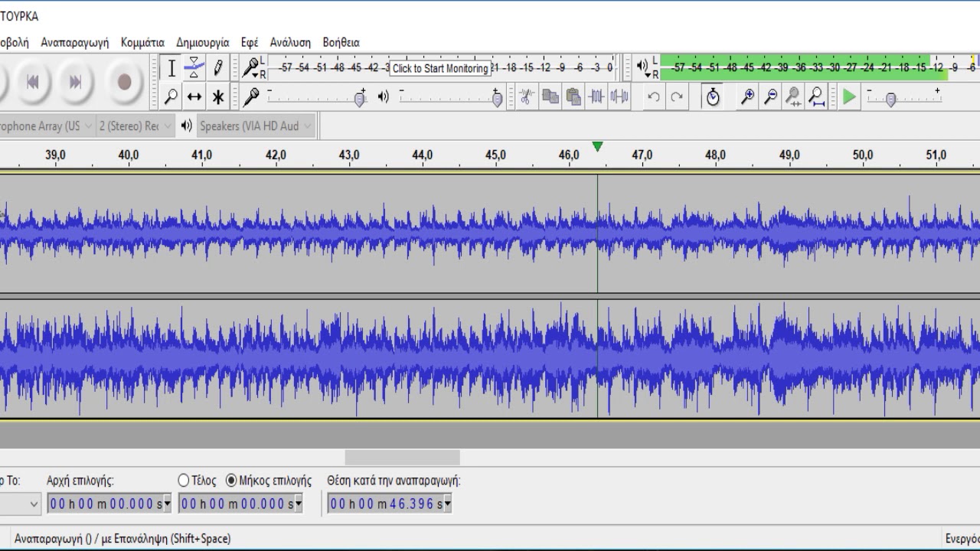Select the Zoom tool in tools toolbar
This screenshot has width=980, height=551.
tap(171, 96)
